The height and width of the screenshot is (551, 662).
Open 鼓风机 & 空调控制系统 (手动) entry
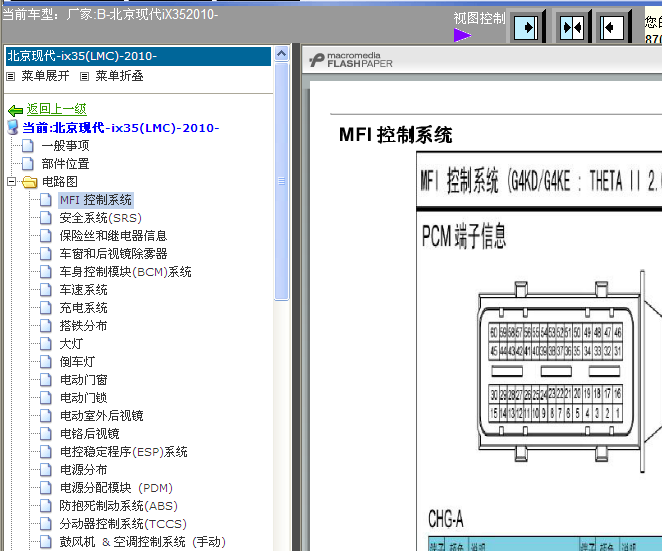click(x=143, y=542)
